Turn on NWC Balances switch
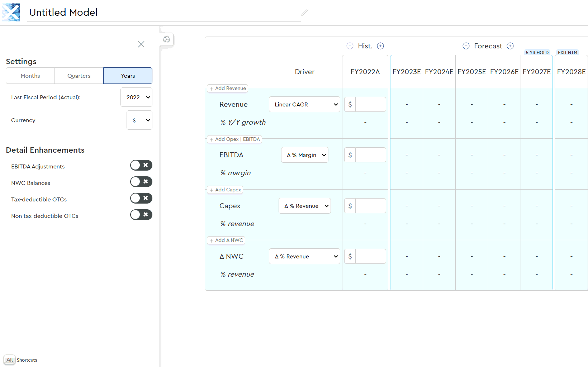This screenshot has width=588, height=367. [x=141, y=182]
